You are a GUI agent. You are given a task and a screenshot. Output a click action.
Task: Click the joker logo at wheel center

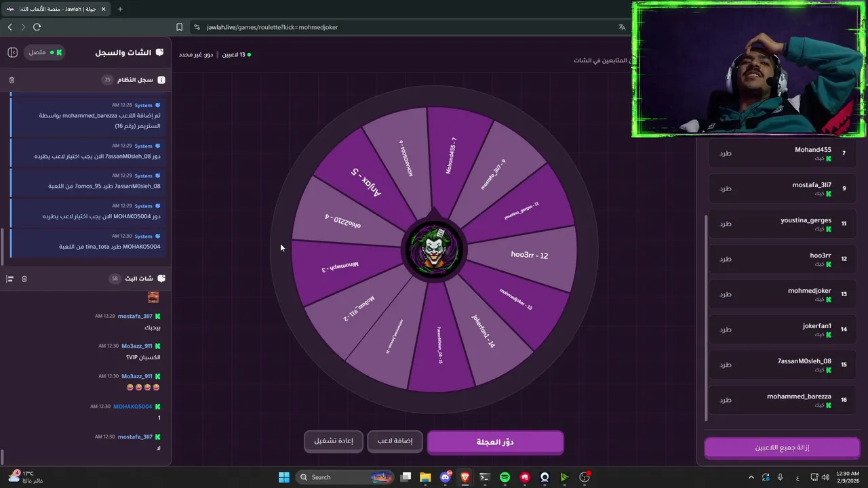pos(434,249)
